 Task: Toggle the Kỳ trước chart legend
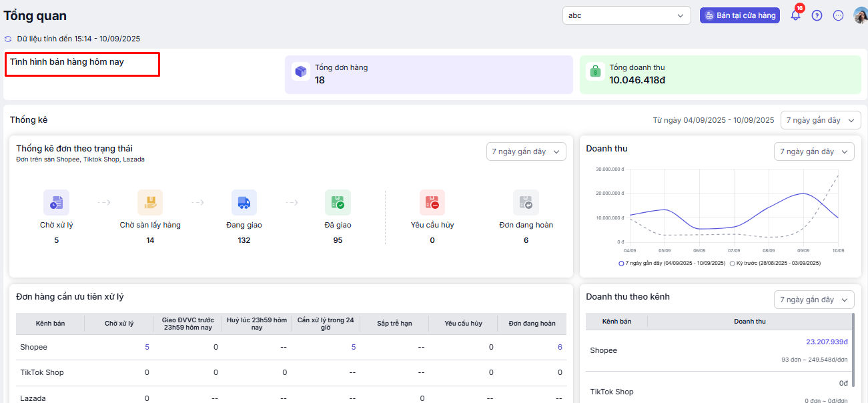pos(775,264)
